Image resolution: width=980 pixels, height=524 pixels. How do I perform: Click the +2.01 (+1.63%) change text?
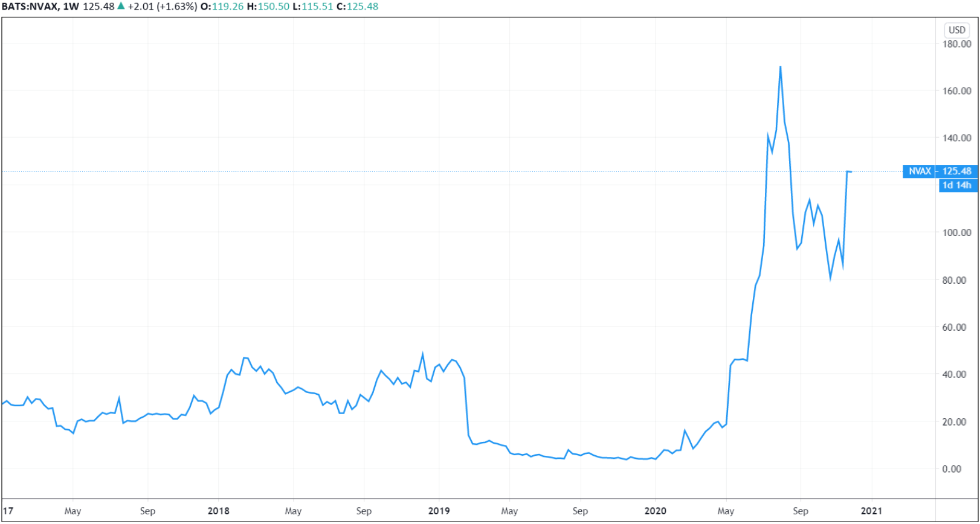pos(162,7)
